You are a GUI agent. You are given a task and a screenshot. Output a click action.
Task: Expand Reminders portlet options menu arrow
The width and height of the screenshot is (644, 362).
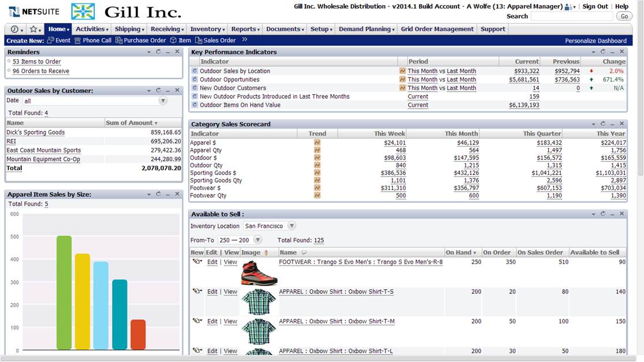point(149,52)
